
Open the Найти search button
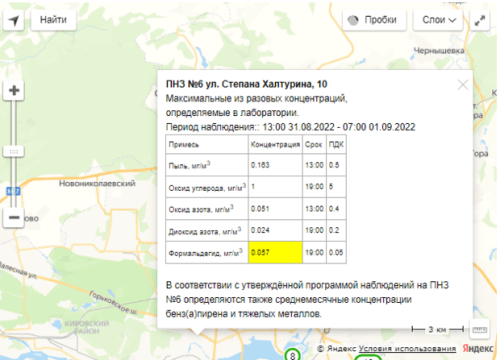pos(53,20)
